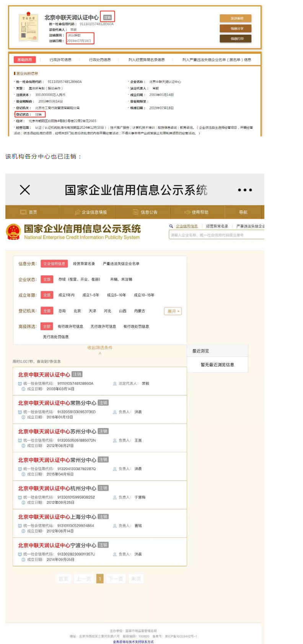Focus the enterprise name search field
Image resolution: width=303 pixels, height=644 pixels.
[217, 235]
